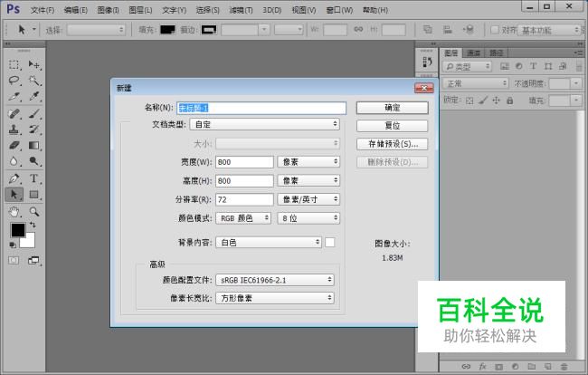
Task: Open the RGB color mode dropdown
Action: coord(243,218)
